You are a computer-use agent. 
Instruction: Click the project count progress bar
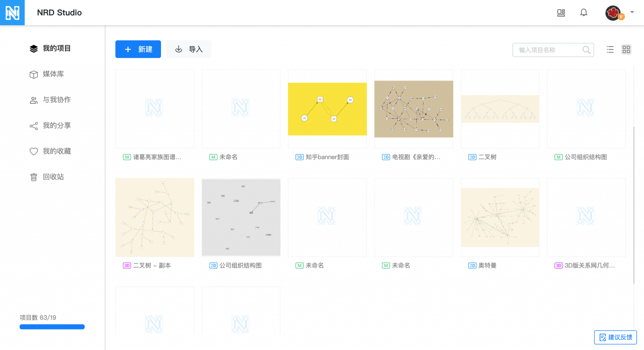pos(52,326)
